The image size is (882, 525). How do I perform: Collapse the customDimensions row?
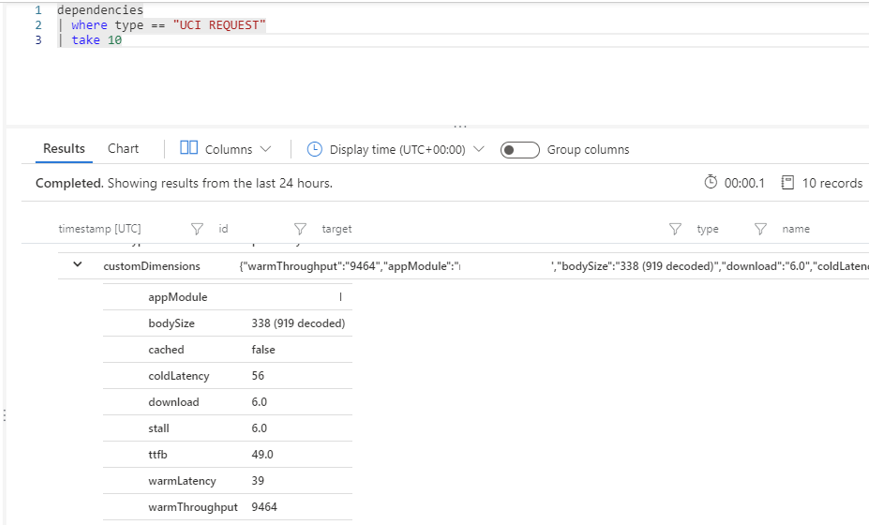pyautogui.click(x=78, y=264)
